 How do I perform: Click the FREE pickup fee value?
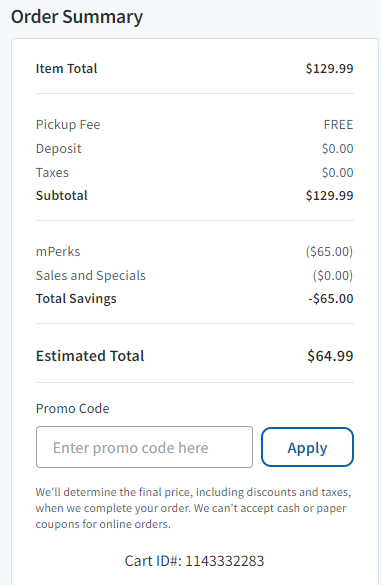pos(338,125)
